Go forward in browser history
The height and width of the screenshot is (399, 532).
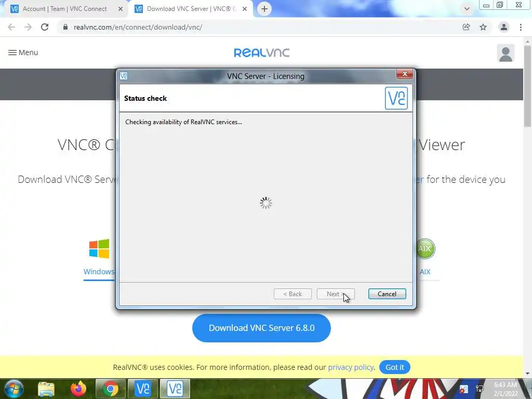click(28, 27)
